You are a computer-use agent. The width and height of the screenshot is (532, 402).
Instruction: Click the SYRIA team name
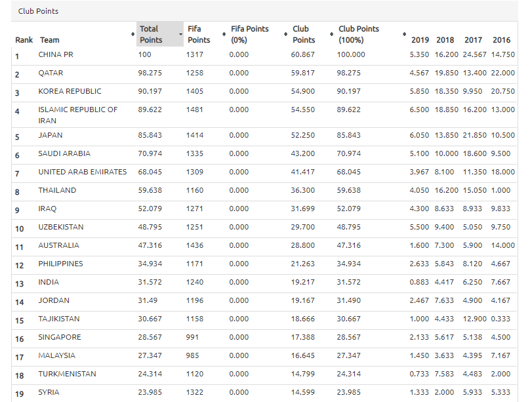(x=49, y=392)
